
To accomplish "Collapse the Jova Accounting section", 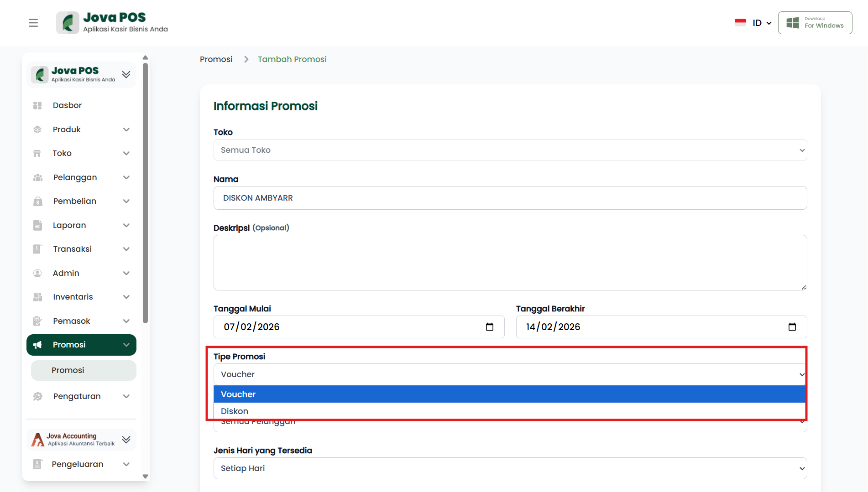I will pos(126,440).
